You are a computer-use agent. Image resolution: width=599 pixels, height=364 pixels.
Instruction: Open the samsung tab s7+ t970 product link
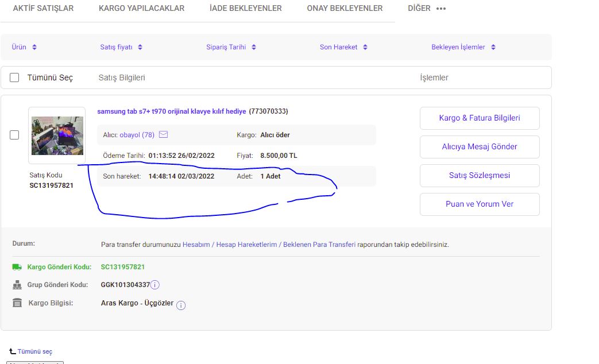click(x=172, y=111)
